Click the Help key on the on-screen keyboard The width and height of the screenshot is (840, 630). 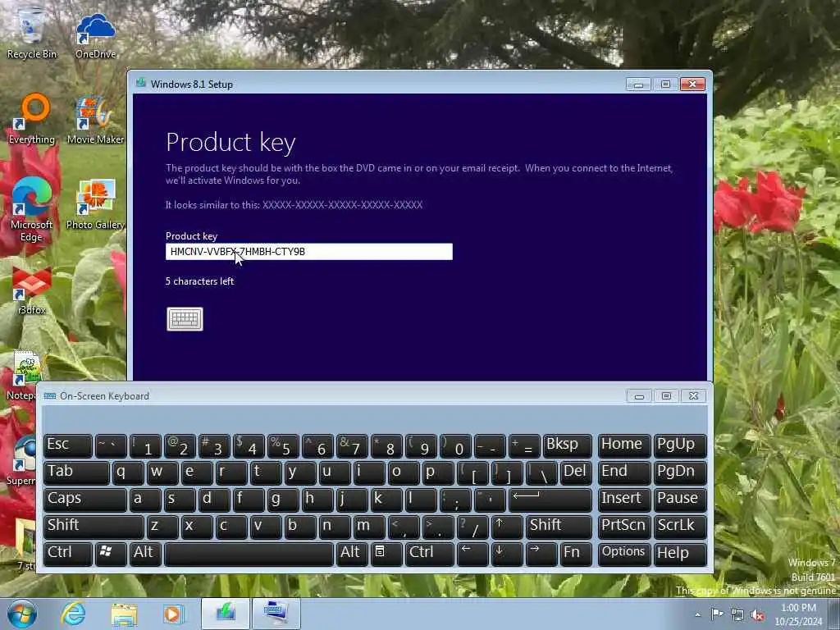680,554
